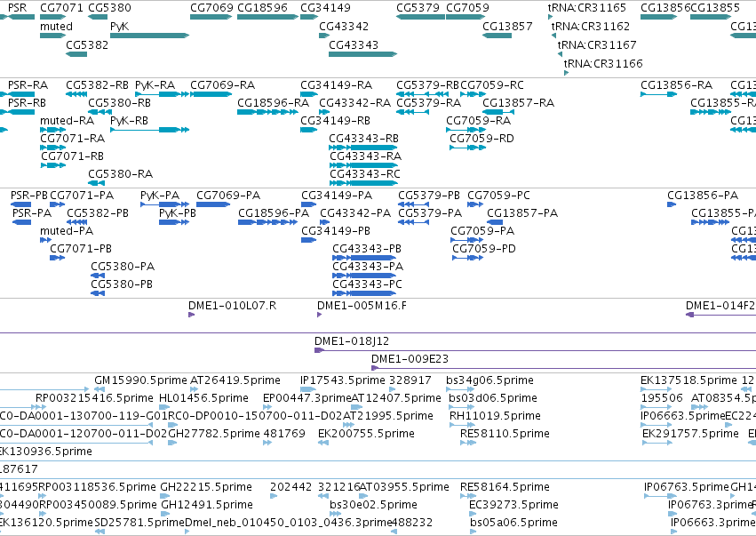Click the PSR-RB transcript
The image size is (756, 536).
[18, 112]
